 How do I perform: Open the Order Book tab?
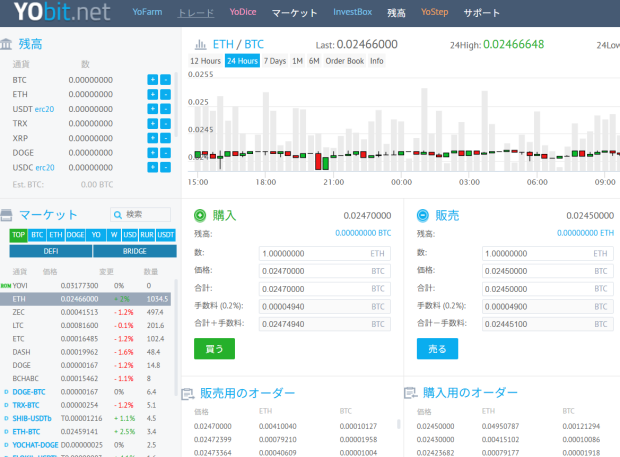344,61
